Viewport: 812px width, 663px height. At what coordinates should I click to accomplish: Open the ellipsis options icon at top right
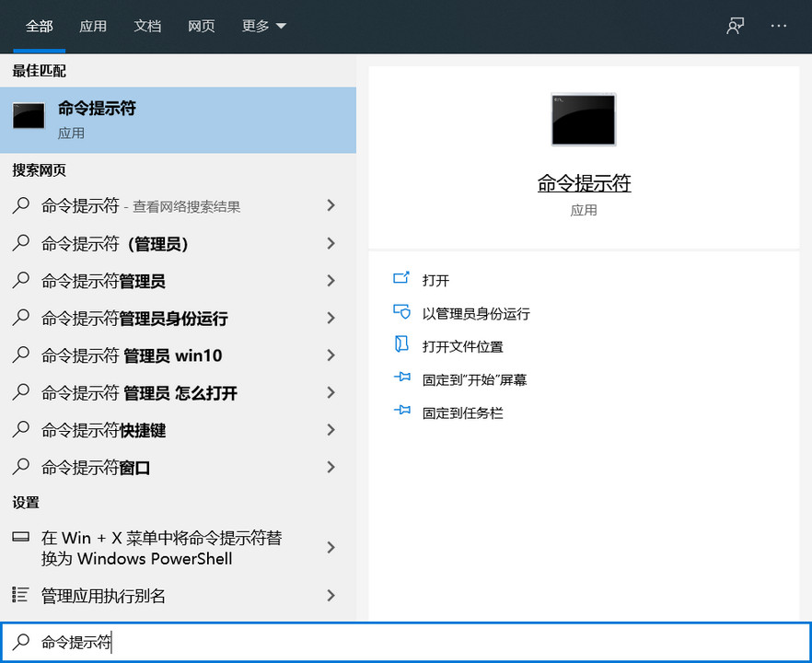pos(778,26)
